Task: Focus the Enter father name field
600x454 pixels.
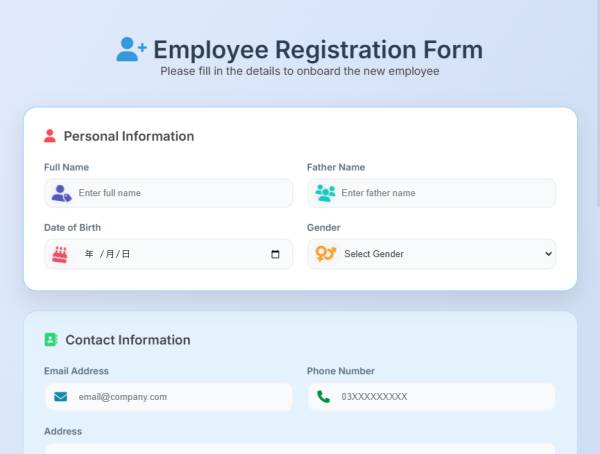Action: (x=443, y=193)
